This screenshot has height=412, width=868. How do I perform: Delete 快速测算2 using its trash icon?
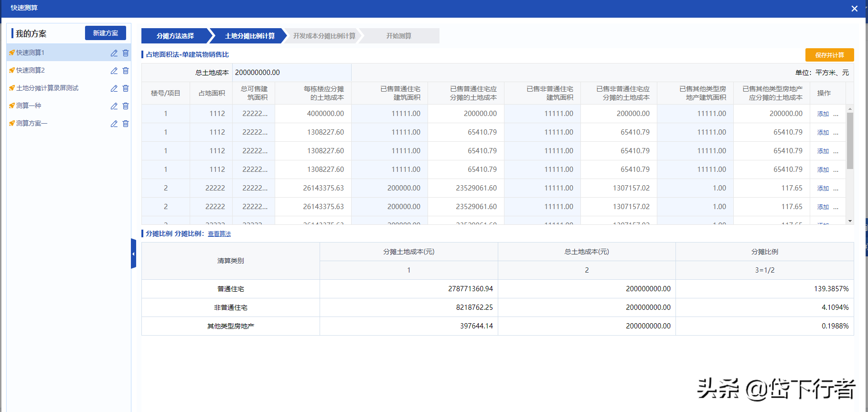126,71
